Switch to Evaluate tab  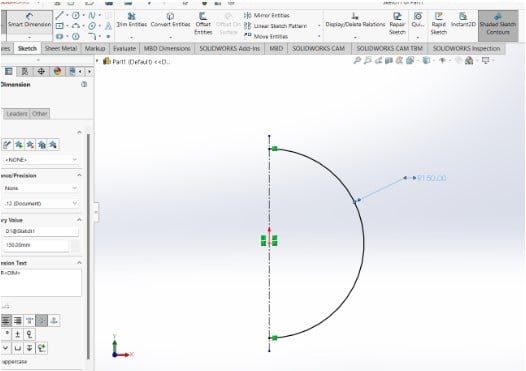tap(124, 49)
